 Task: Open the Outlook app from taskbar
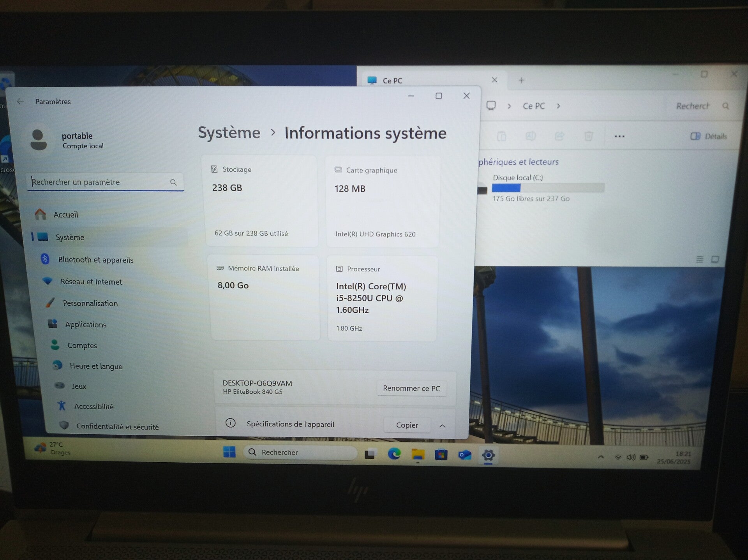click(x=464, y=455)
